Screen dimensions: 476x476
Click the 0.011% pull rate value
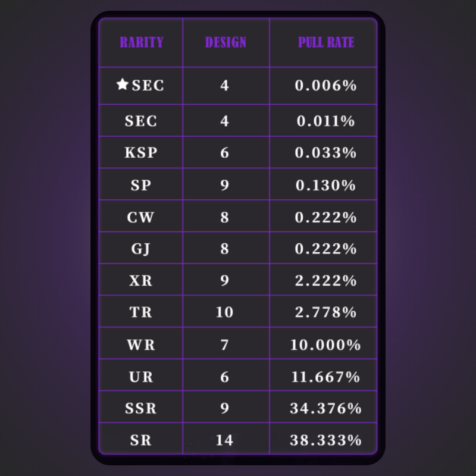325,121
